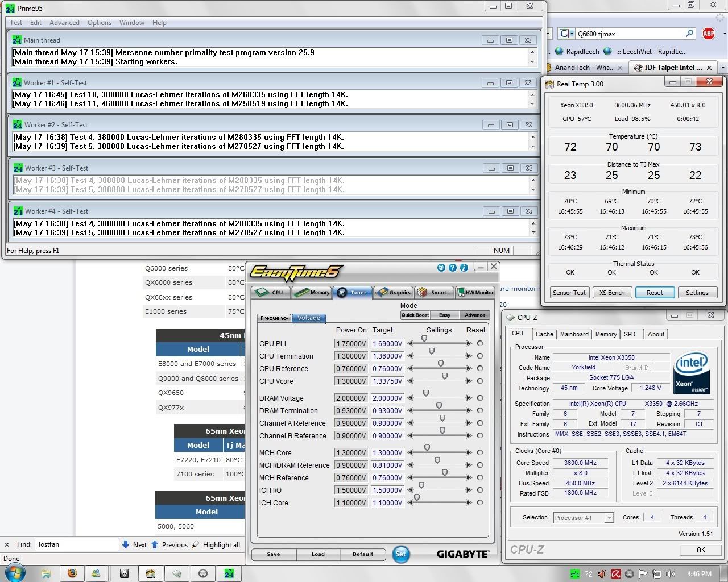Click the Find Next down arrow

(x=126, y=544)
